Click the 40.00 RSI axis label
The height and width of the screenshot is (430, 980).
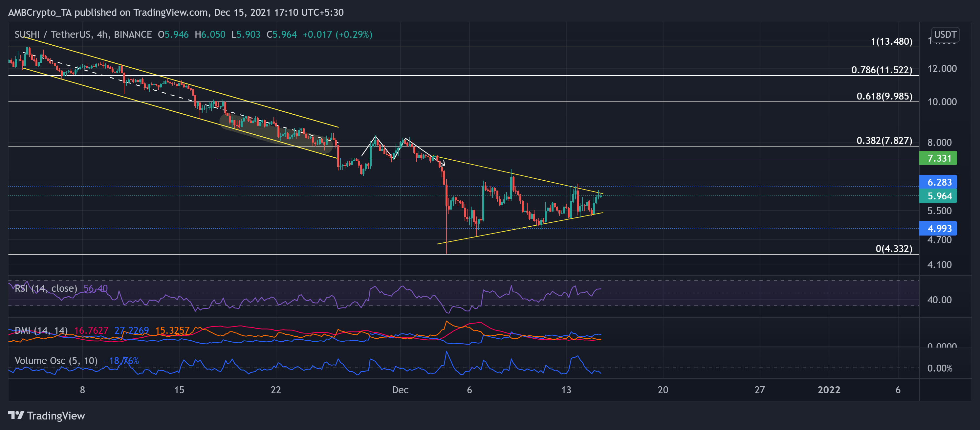939,300
